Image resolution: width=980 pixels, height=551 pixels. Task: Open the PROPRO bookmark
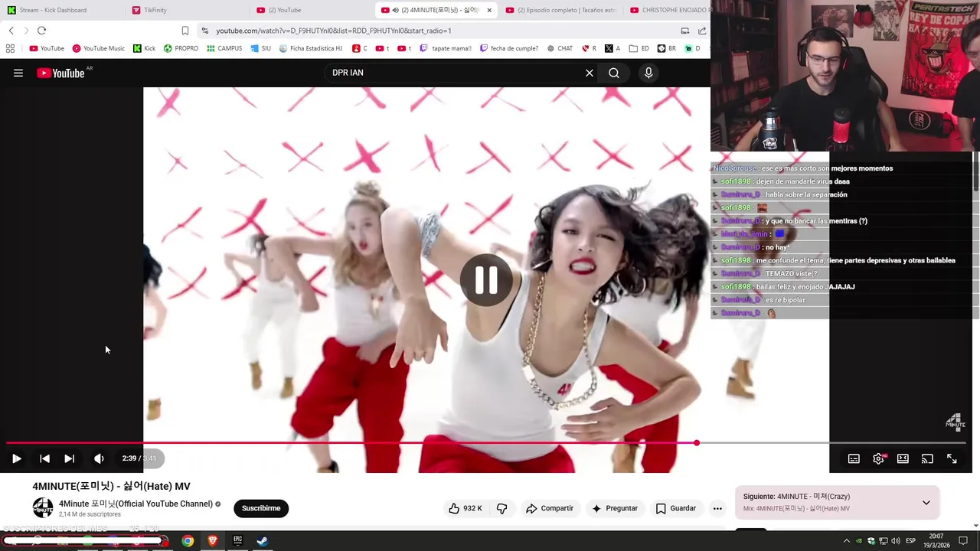point(181,48)
